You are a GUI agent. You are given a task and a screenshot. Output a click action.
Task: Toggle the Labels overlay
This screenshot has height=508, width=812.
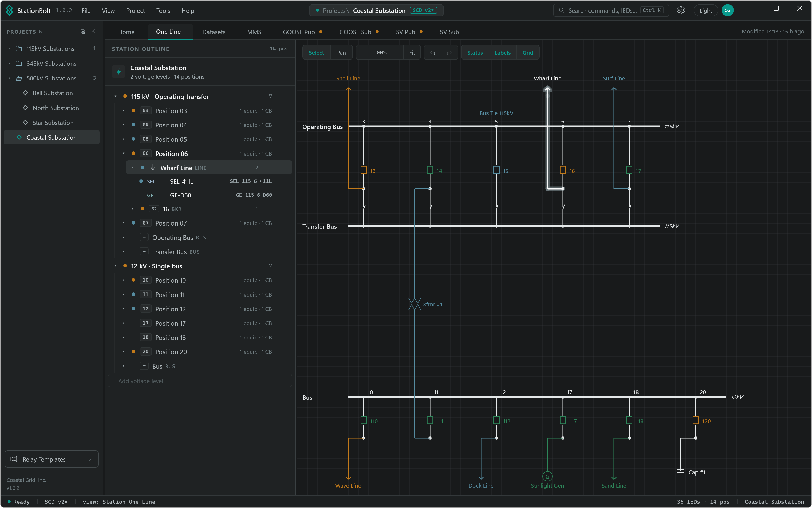click(x=503, y=53)
